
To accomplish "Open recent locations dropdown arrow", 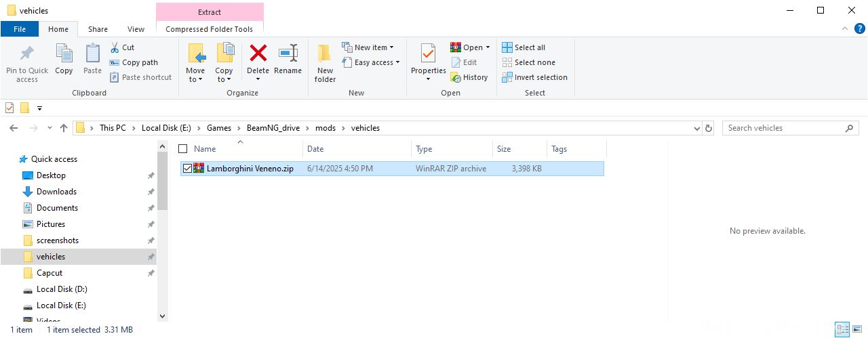I will pyautogui.click(x=50, y=128).
